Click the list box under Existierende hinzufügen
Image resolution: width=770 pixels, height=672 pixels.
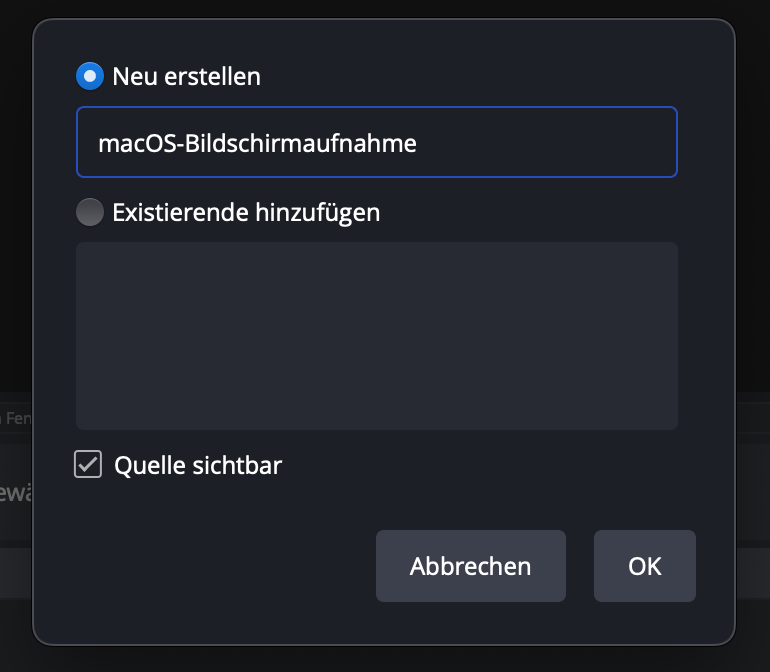point(377,336)
